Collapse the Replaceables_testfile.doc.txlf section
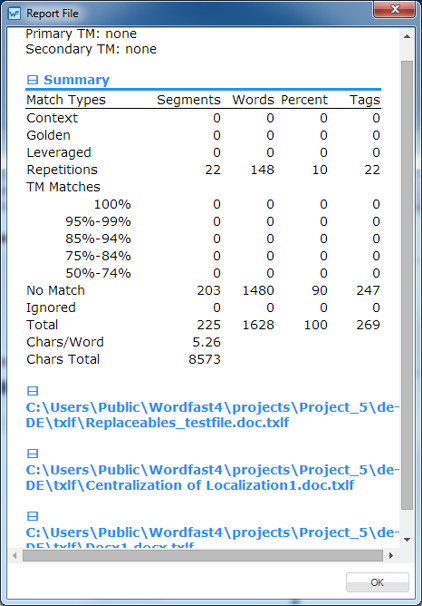 (x=32, y=391)
